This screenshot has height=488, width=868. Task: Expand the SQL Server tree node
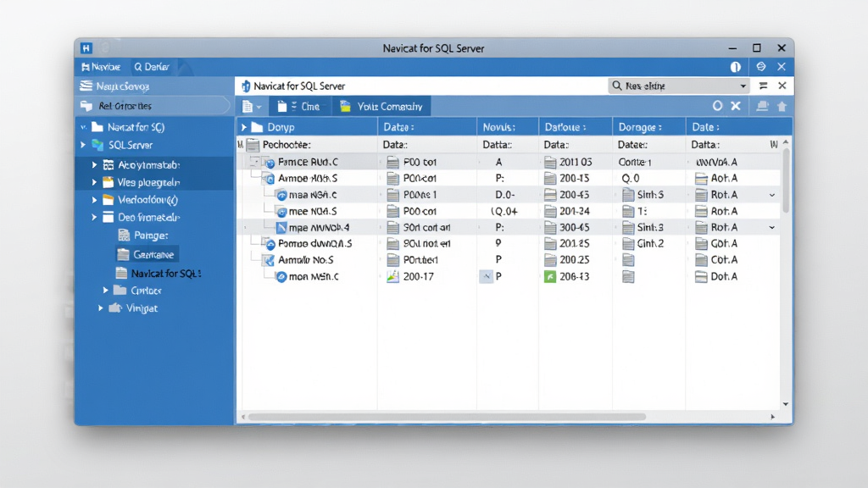[x=83, y=145]
